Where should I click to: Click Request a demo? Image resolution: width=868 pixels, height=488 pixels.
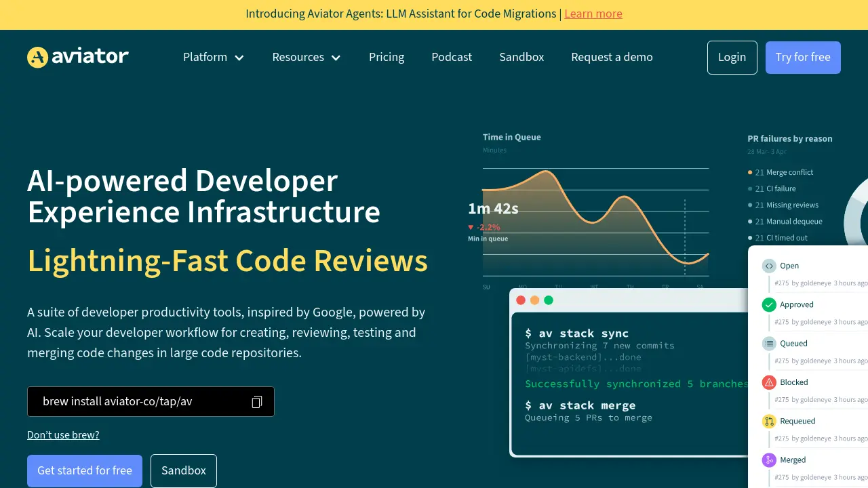pyautogui.click(x=612, y=57)
